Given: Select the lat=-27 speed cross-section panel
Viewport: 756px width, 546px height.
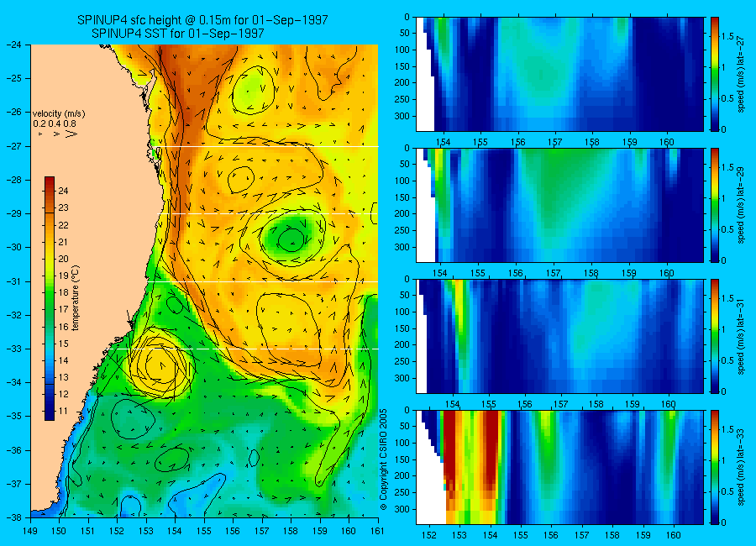Looking at the screenshot, I should pos(559,74).
